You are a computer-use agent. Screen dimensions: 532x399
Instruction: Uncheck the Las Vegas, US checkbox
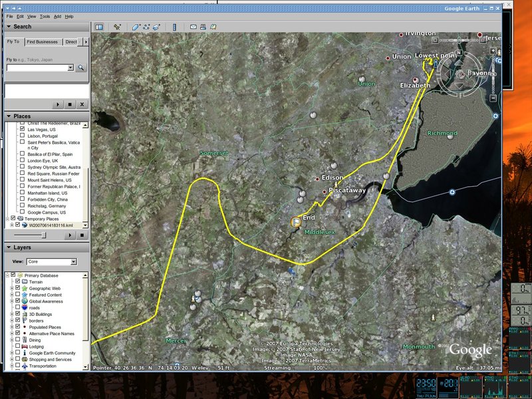(x=22, y=129)
